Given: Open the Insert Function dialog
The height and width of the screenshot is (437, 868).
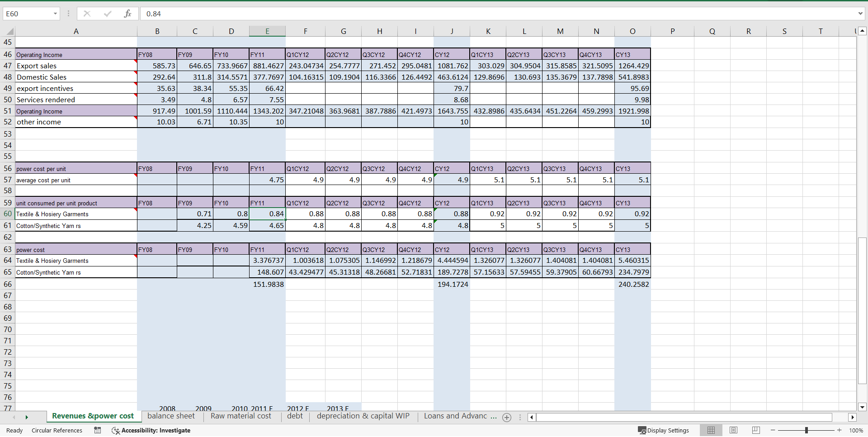Looking at the screenshot, I should coord(128,14).
